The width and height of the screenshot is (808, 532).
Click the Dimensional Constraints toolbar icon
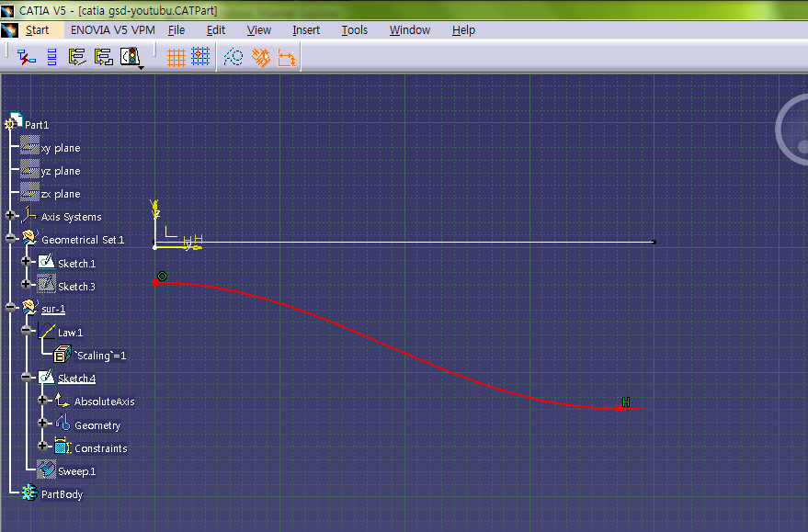click(287, 58)
